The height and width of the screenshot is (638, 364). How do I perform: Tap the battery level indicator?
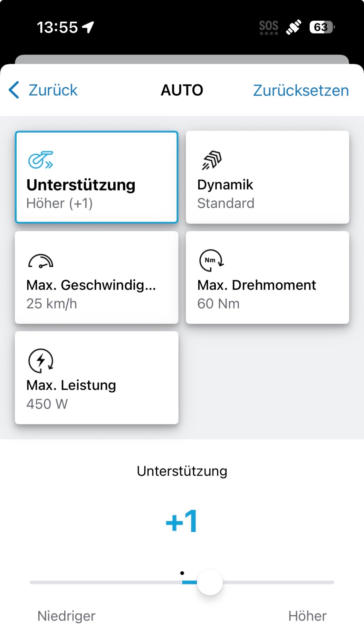point(322,27)
